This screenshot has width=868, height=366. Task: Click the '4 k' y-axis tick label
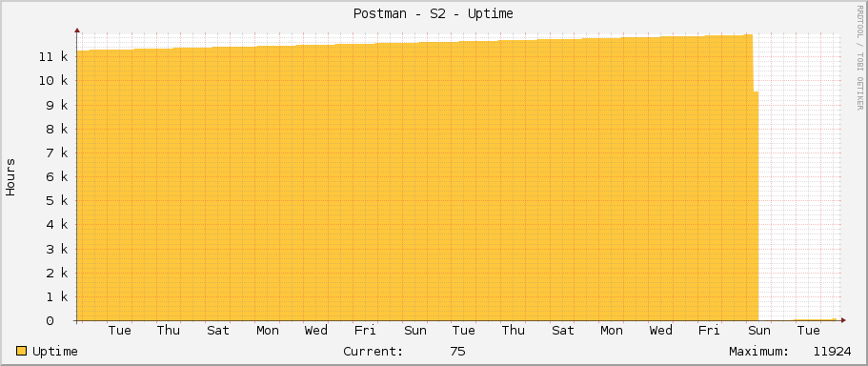click(57, 225)
